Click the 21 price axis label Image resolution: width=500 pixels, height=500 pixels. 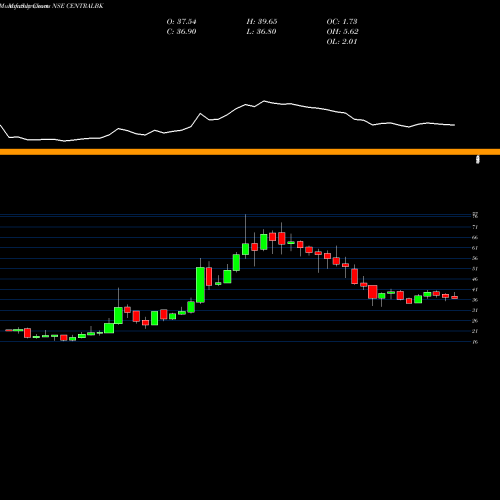475,331
